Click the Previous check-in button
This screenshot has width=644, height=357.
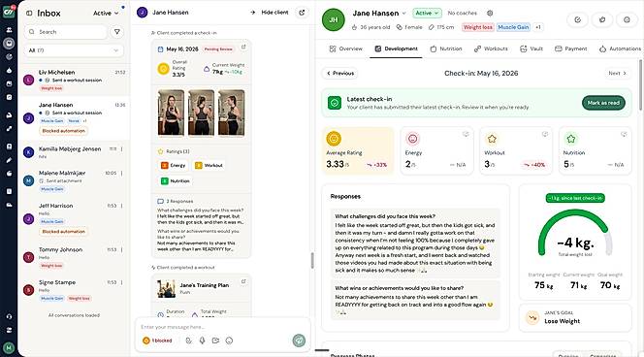pyautogui.click(x=340, y=73)
